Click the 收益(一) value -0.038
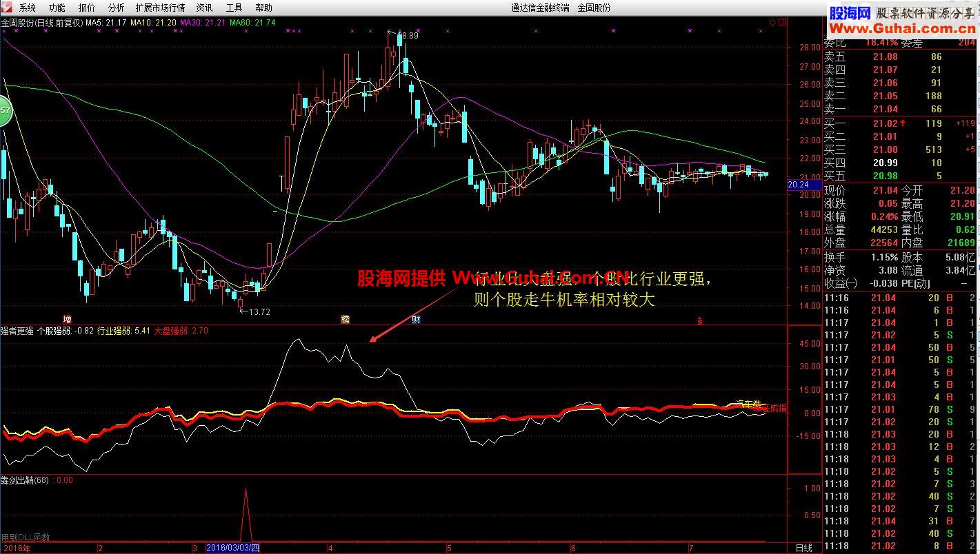The height and width of the screenshot is (554, 980). [883, 283]
